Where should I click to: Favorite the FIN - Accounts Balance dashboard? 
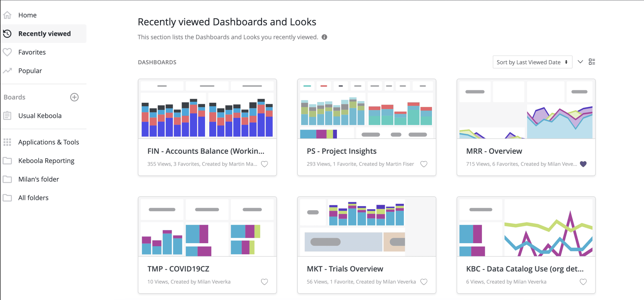tap(264, 164)
